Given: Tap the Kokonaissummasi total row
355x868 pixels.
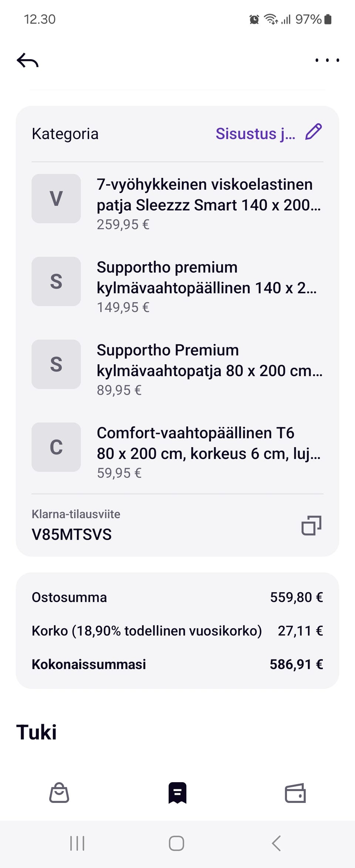Looking at the screenshot, I should pyautogui.click(x=177, y=664).
